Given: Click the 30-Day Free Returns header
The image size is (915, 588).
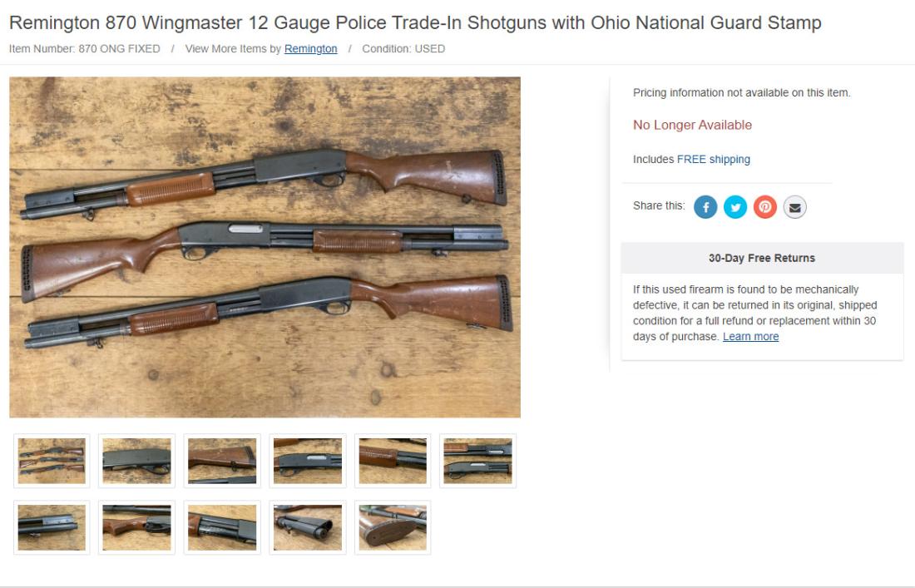Looking at the screenshot, I should (761, 258).
